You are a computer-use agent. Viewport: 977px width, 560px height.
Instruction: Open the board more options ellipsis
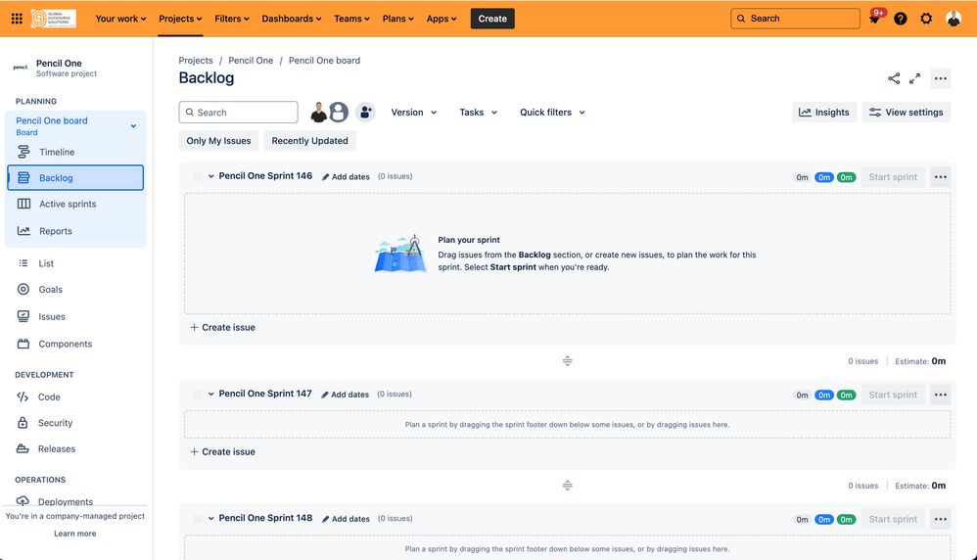point(941,78)
